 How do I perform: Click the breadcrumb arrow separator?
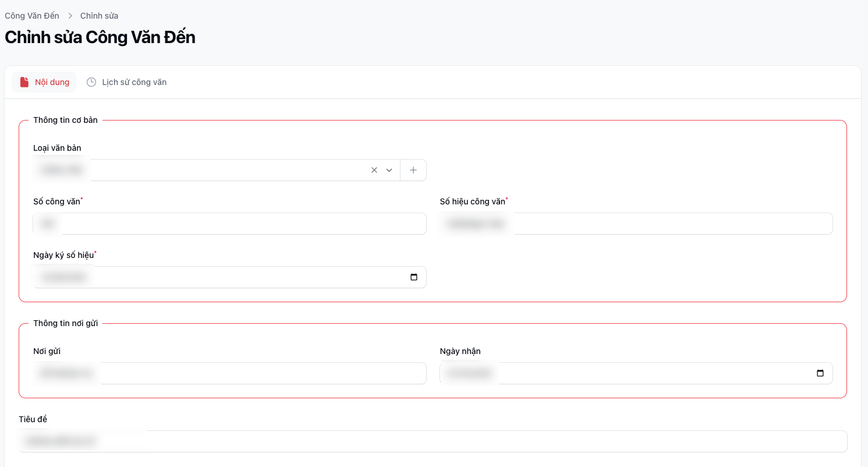pos(70,16)
